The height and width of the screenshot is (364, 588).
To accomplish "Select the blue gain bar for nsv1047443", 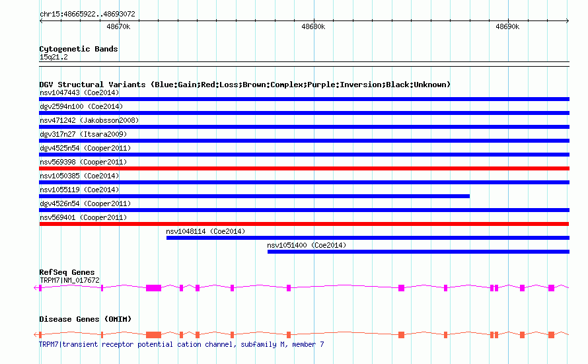I will pos(304,99).
